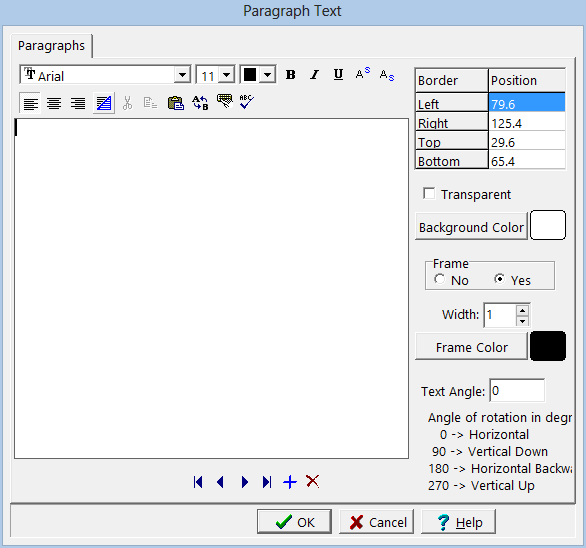Open the Arial font dropdown
Viewport: 586px width, 548px height.
182,75
